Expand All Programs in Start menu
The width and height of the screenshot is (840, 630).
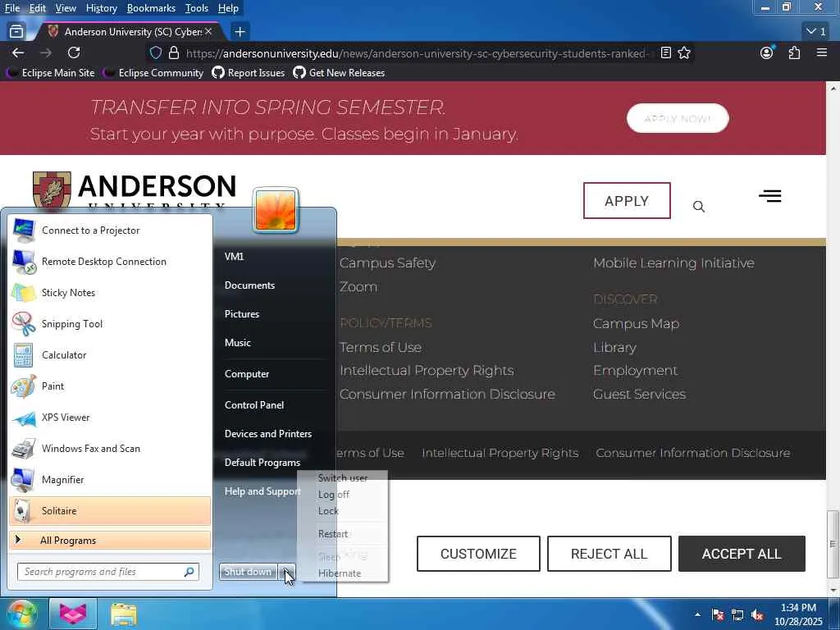[x=110, y=541]
